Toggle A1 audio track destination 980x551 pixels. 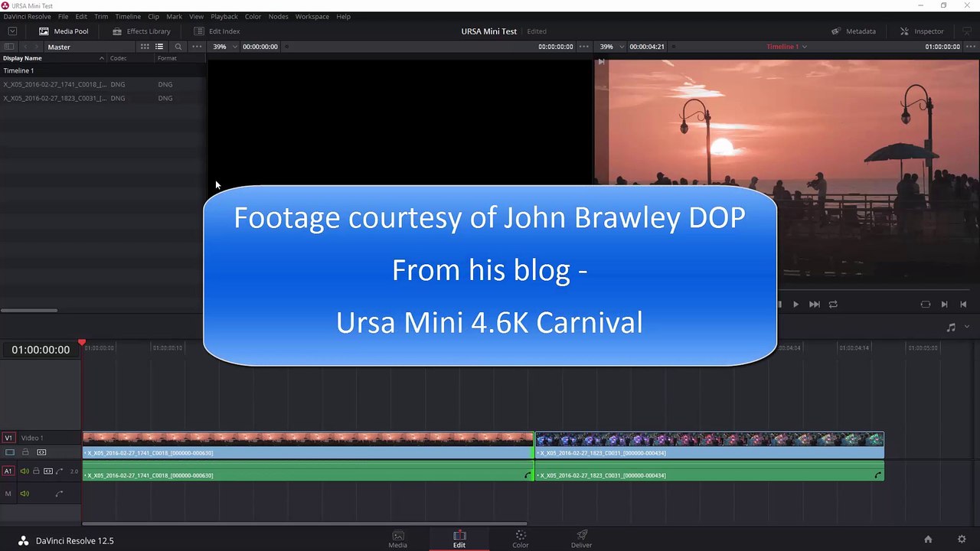tap(8, 471)
